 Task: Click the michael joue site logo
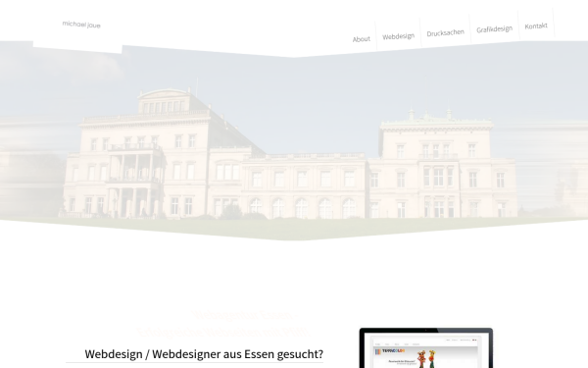tap(81, 25)
